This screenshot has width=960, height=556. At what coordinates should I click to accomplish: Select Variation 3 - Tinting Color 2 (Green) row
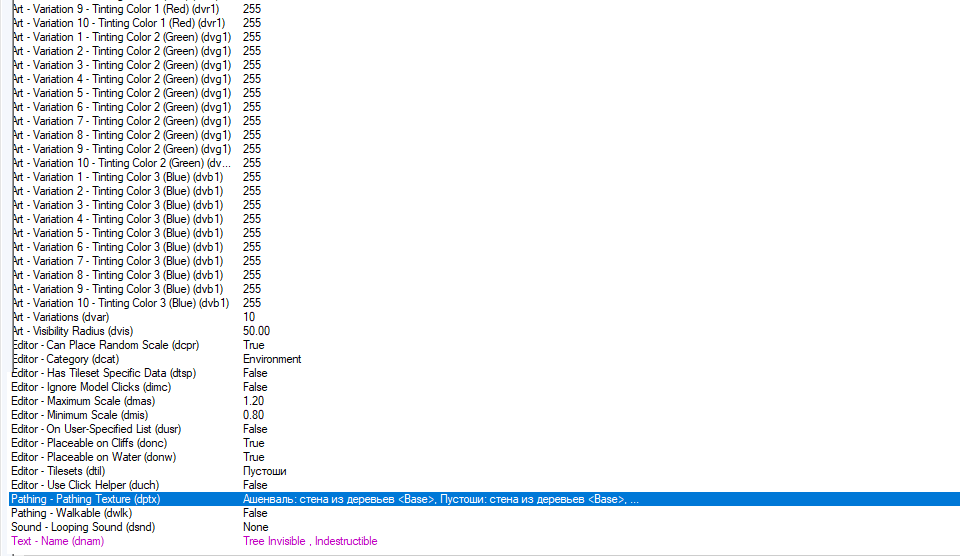click(x=484, y=65)
